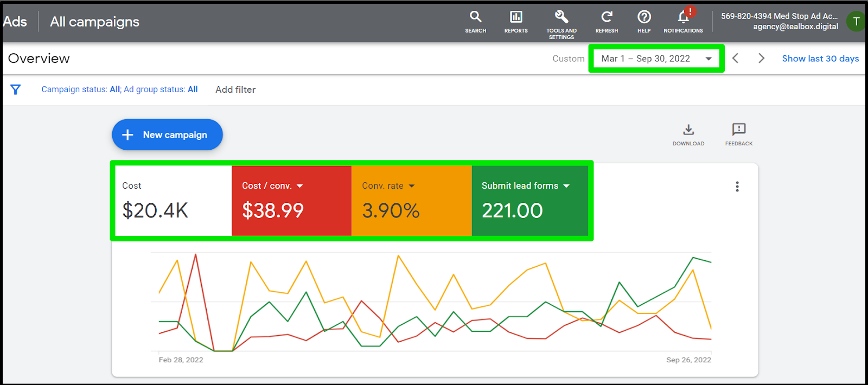Viewport: 868px width, 385px height.
Task: Click the 3.90% conversion rate value
Action: point(391,210)
